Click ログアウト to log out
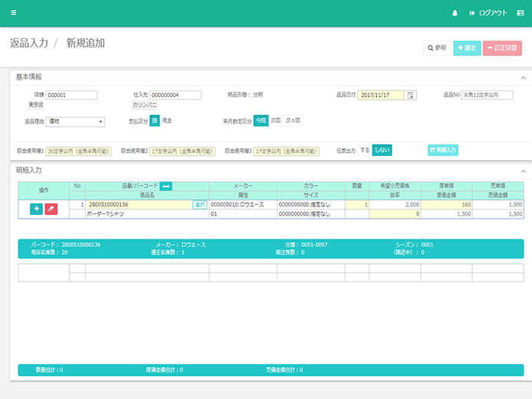The image size is (532, 399). coord(488,13)
